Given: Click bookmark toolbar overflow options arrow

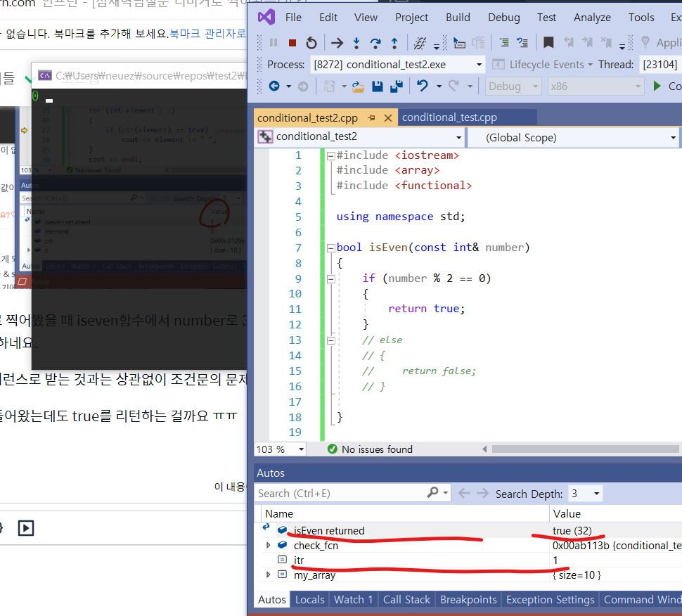Looking at the screenshot, I should (x=622, y=46).
